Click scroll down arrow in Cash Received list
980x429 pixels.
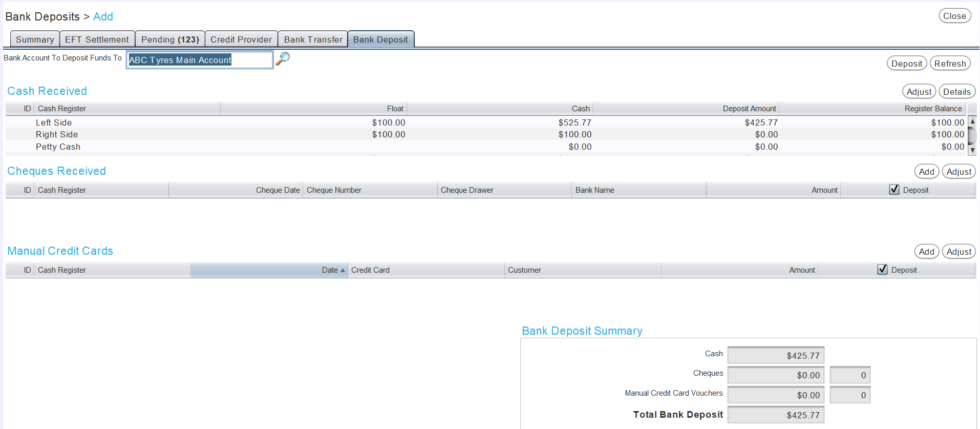(972, 150)
